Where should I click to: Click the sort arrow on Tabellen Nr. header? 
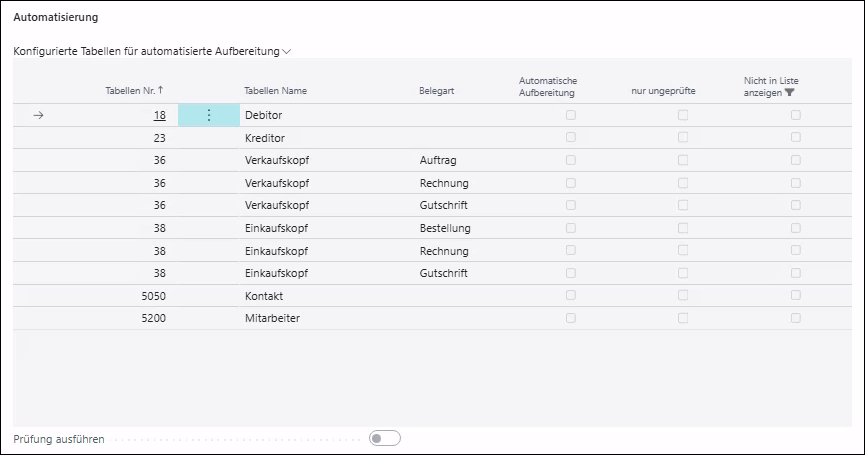coord(161,90)
